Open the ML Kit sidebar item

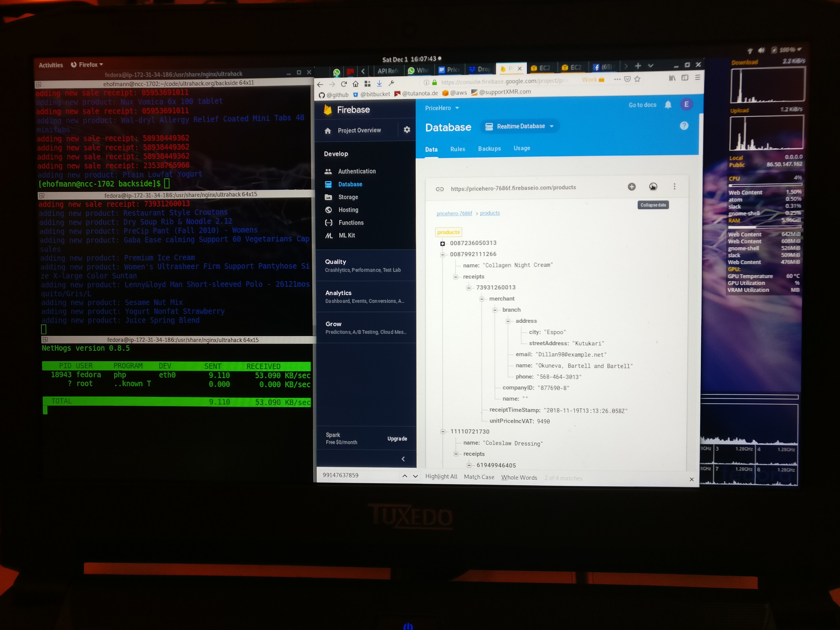pos(346,236)
